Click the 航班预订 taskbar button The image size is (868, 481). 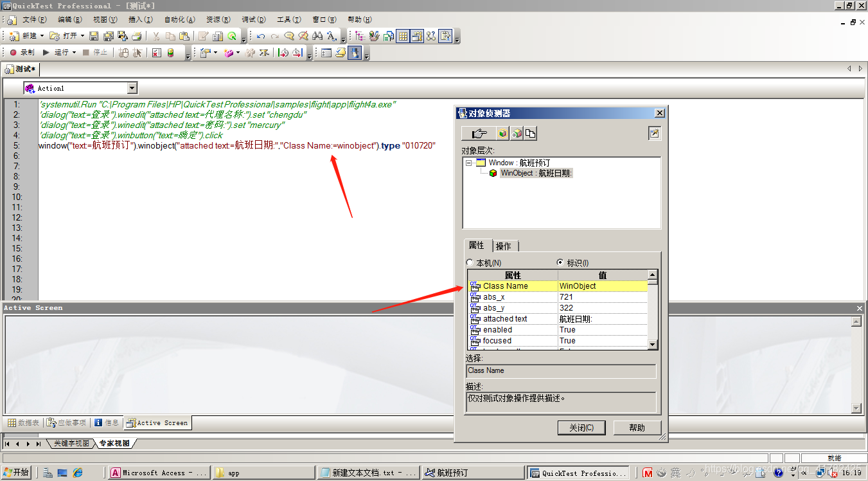pyautogui.click(x=472, y=473)
